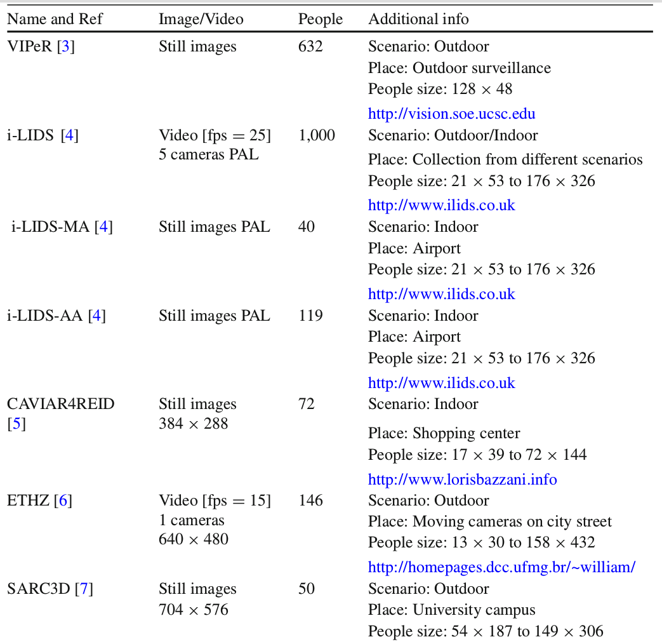Open ilids.co.uk link directly above CAVIAR4REID row

point(441,383)
